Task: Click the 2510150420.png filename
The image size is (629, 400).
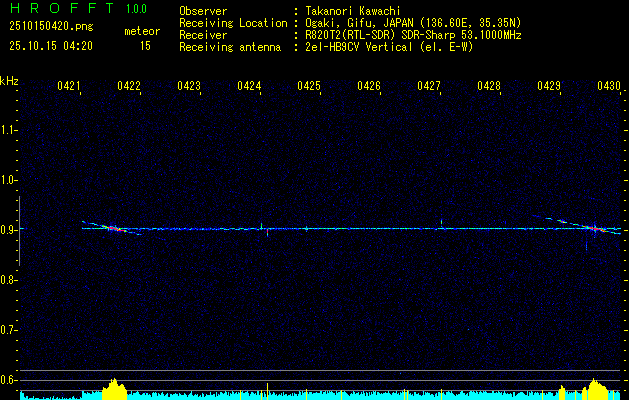Action: pos(49,27)
